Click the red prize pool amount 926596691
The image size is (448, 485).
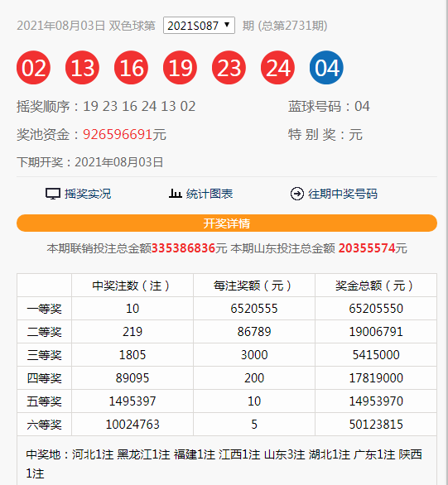tap(118, 135)
